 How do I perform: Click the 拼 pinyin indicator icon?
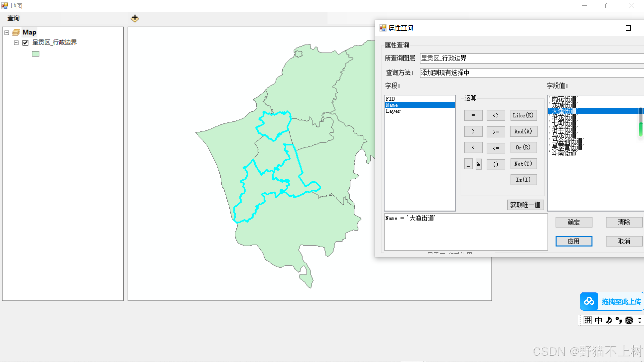[x=587, y=320]
